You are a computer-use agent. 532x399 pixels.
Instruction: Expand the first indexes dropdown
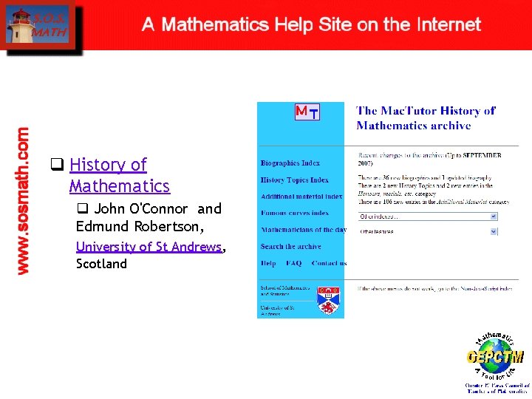(428, 216)
